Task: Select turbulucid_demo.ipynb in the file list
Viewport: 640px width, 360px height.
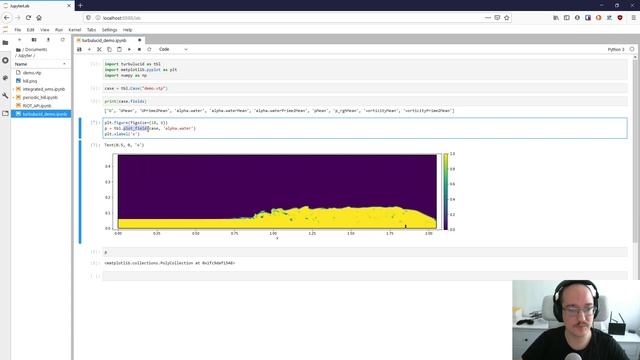Action: (41, 113)
